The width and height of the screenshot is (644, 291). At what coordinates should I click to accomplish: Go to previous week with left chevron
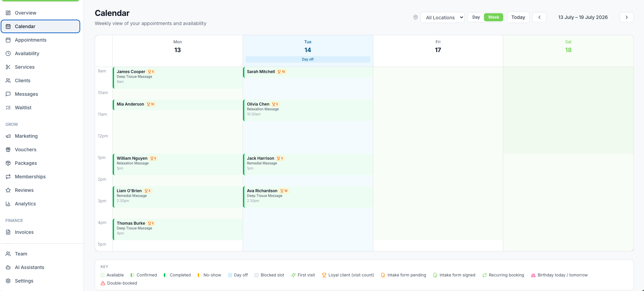click(539, 17)
